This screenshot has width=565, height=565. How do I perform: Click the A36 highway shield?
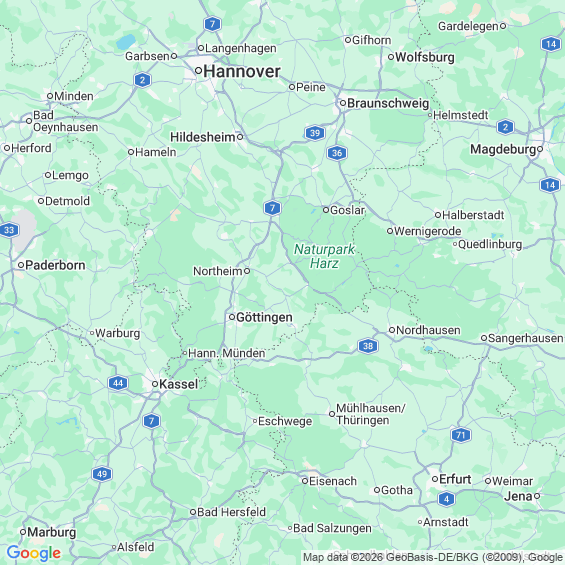point(337,153)
